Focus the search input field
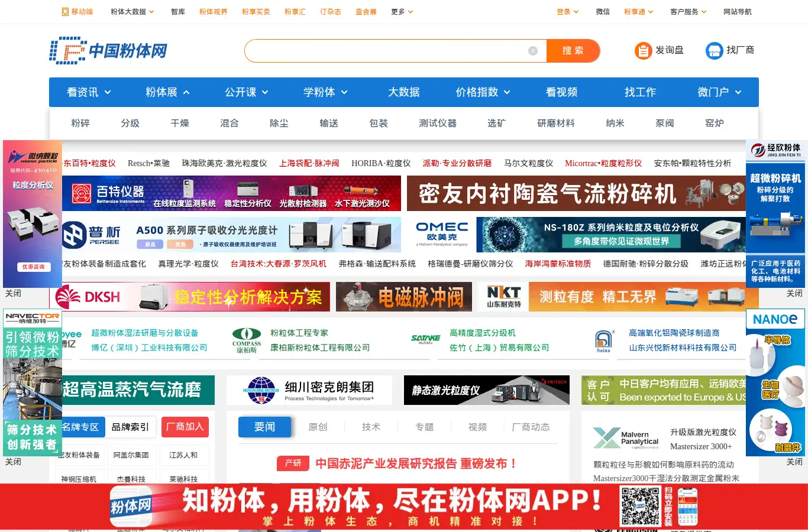Viewport: 808px width, 532px height. [x=387, y=51]
